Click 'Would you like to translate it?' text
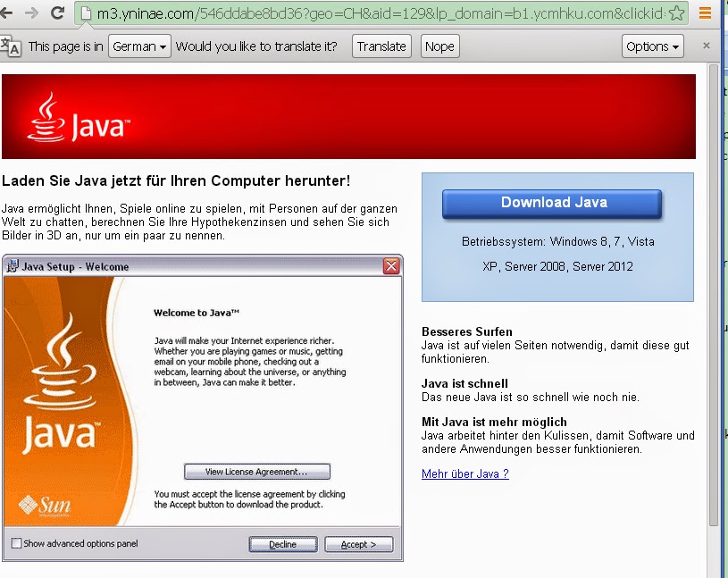The width and height of the screenshot is (728, 578). (x=256, y=46)
